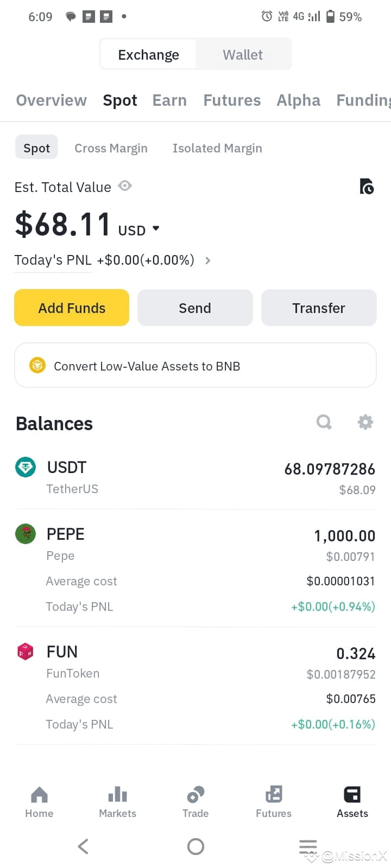The height and width of the screenshot is (868, 391).
Task: Switch to the Wallet toggle
Action: (243, 55)
